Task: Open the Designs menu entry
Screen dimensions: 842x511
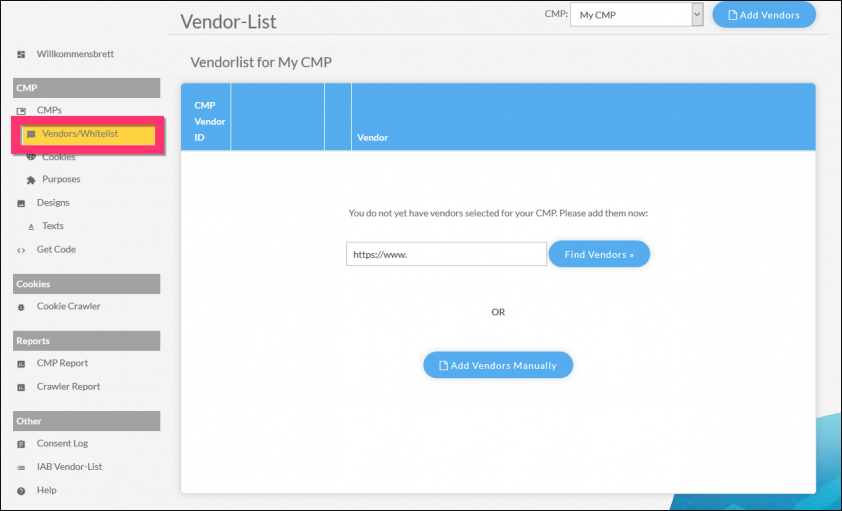Action: 53,202
